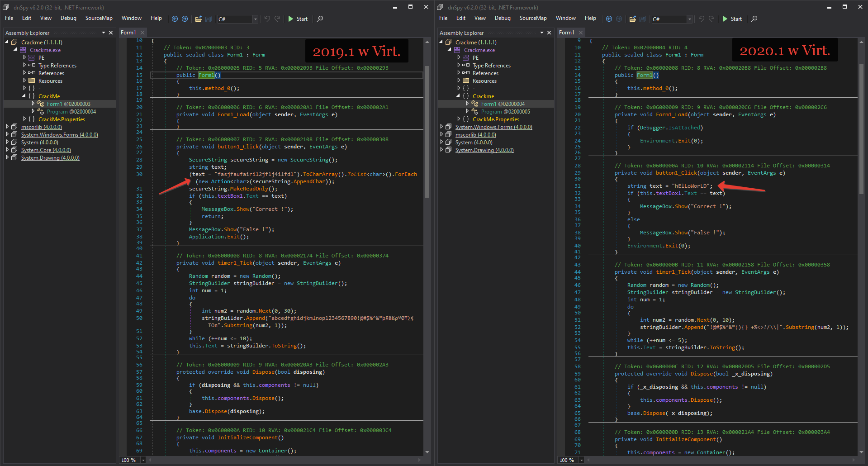Image resolution: width=868 pixels, height=466 pixels.
Task: Open Debug menu in left window
Action: pyautogui.click(x=68, y=18)
